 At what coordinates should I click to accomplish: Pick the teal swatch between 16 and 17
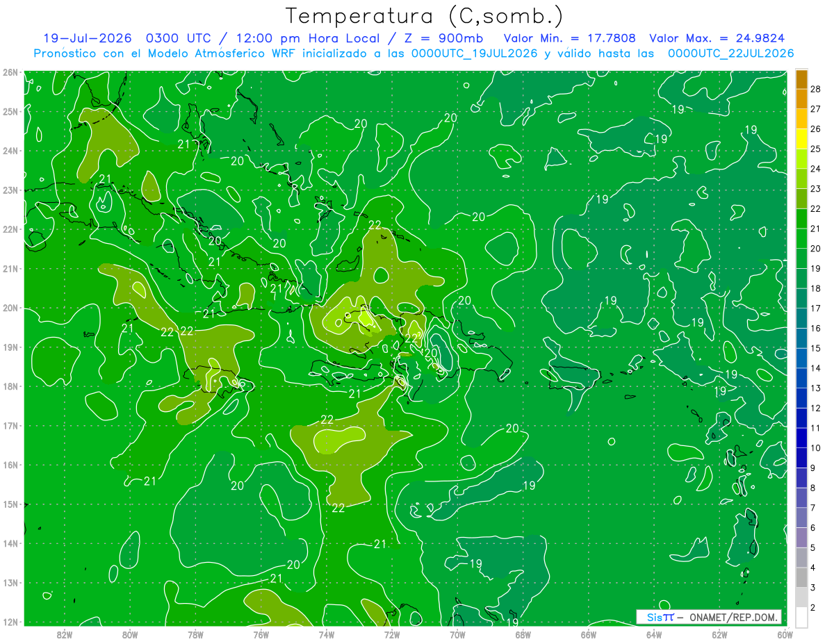(801, 318)
